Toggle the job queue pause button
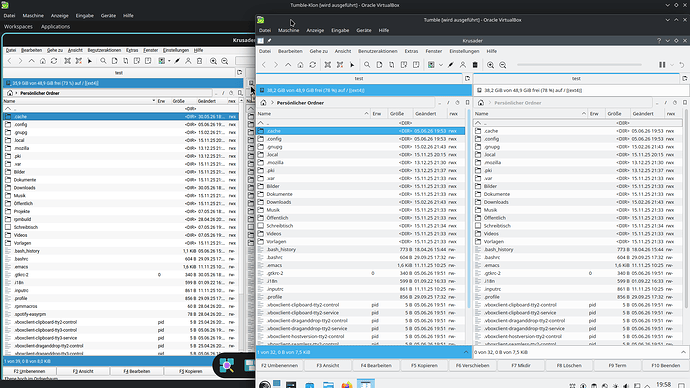Viewport: 690px width, 388px height. pos(662,65)
